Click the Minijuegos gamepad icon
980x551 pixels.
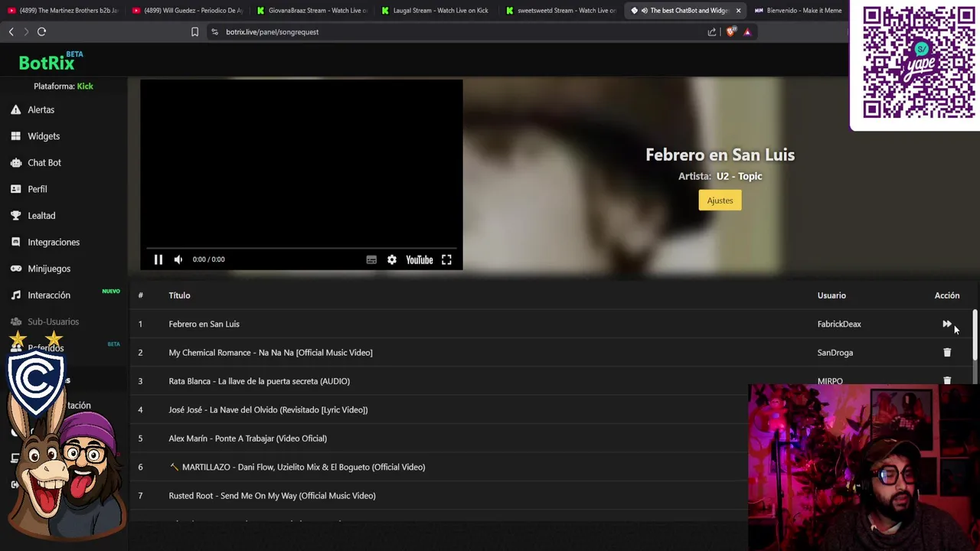[15, 269]
